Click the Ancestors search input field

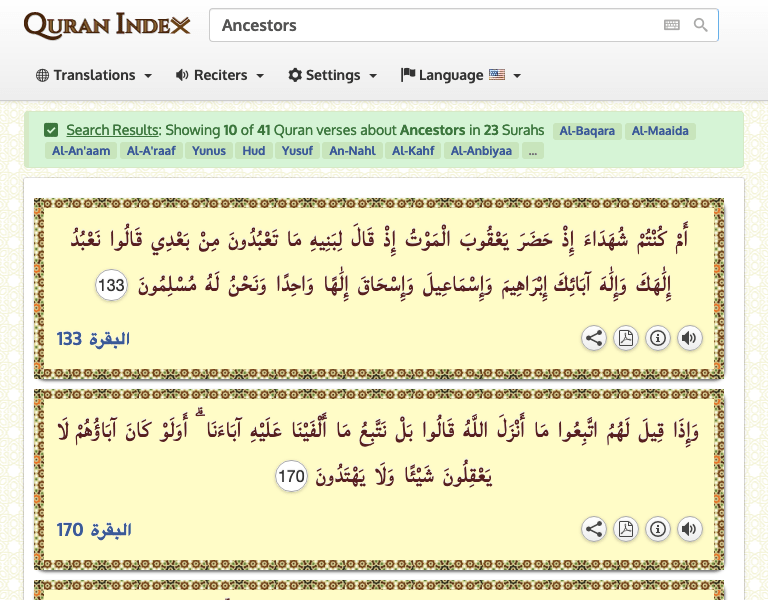[x=435, y=25]
